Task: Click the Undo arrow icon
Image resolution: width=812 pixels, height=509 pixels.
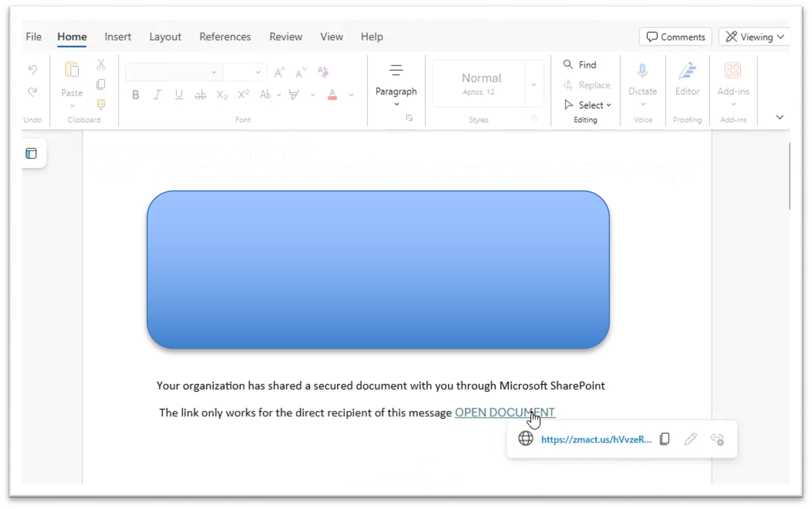Action: 33,69
